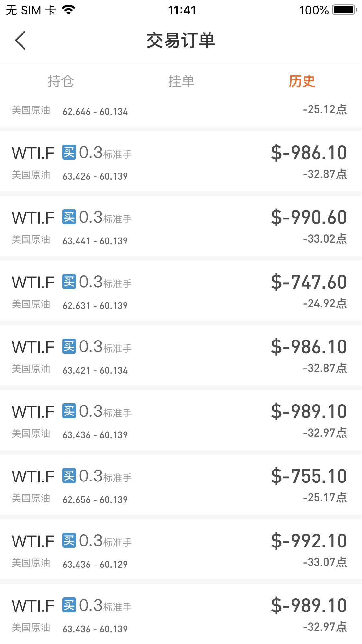
Task: Switch to the 挂单 tab
Action: [181, 81]
